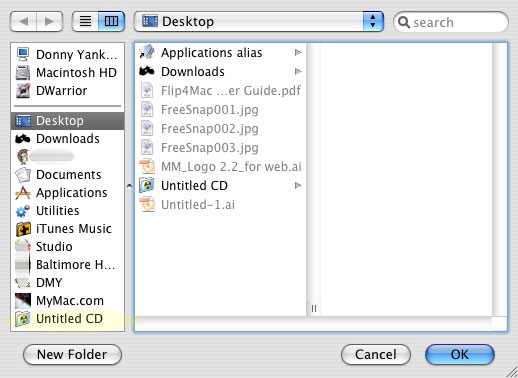The height and width of the screenshot is (378, 518).
Task: Select Downloads icon in sidebar
Action: [23, 139]
